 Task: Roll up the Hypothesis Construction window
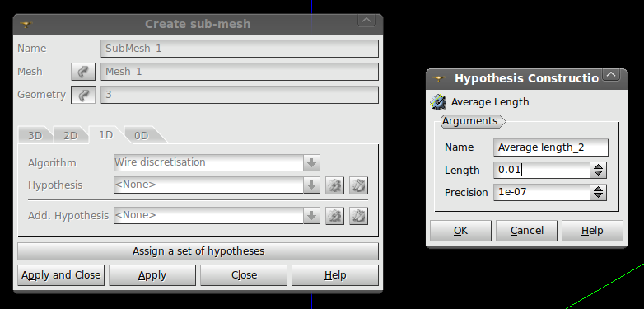[x=611, y=74]
